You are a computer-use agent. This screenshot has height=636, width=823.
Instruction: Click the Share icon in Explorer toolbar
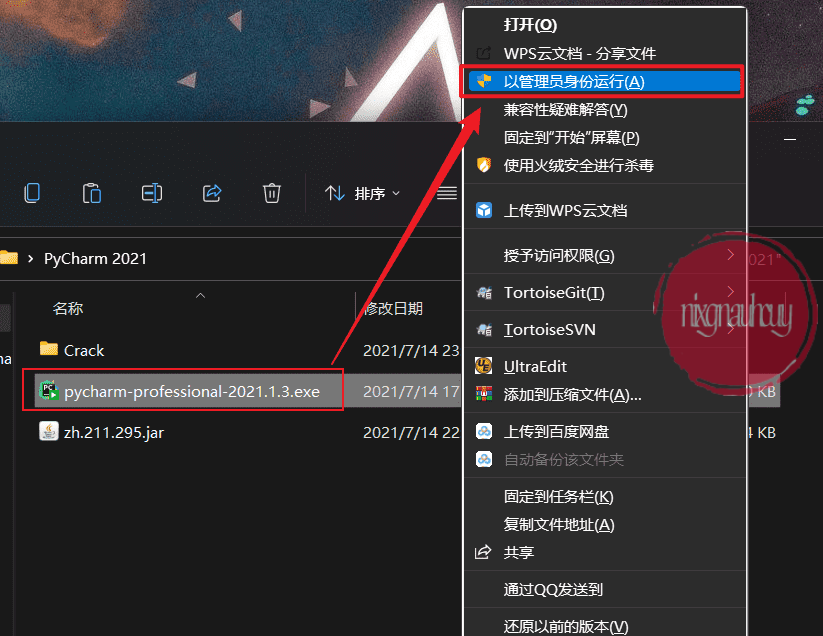click(x=212, y=193)
